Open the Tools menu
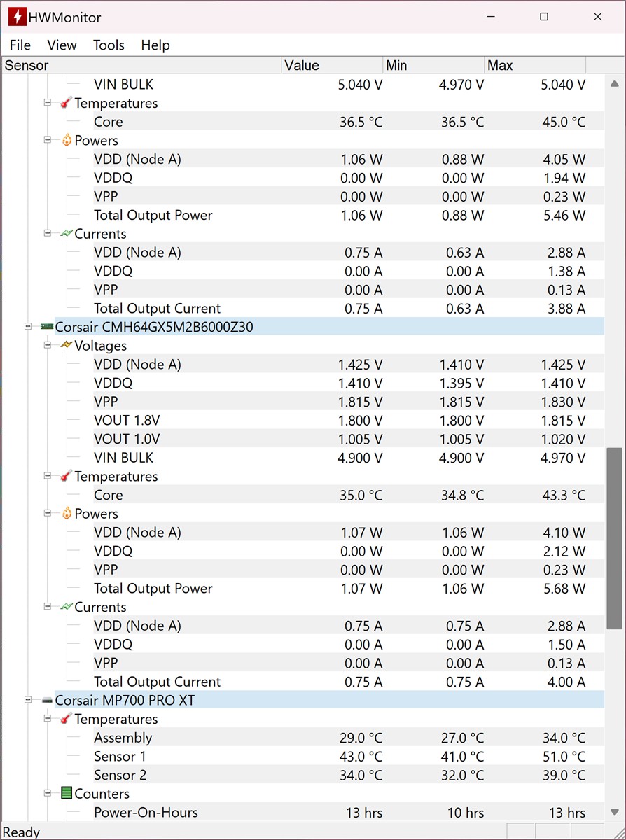 pyautogui.click(x=109, y=45)
